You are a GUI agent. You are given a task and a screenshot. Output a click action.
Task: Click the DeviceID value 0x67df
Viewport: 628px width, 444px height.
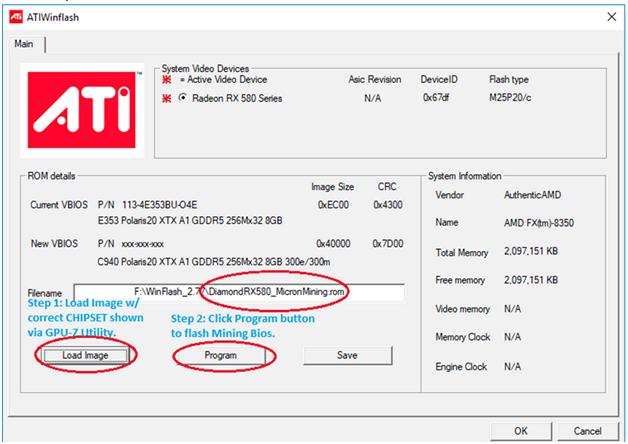pyautogui.click(x=436, y=98)
